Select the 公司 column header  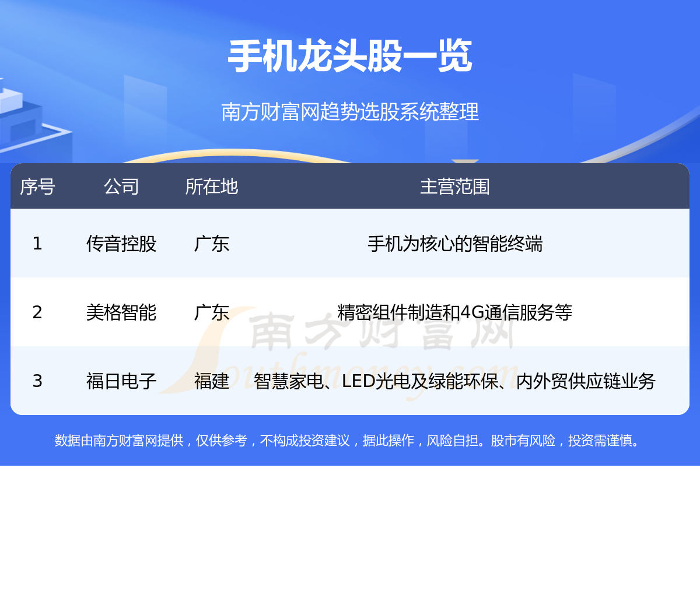[121, 187]
